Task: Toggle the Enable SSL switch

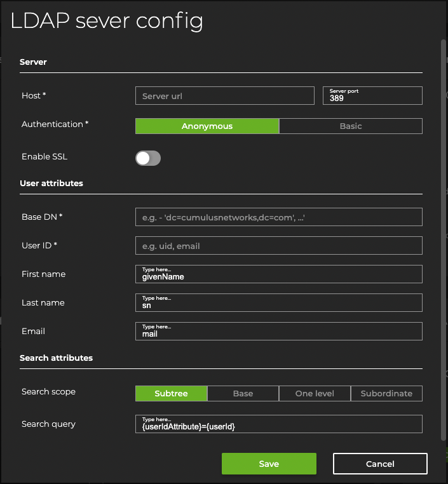Action: pos(148,158)
